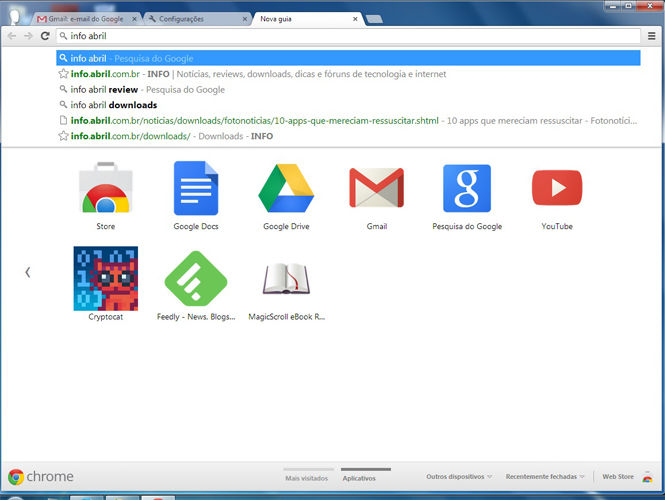Click the address bar containing info abril
The width and height of the screenshot is (665, 500).
350,36
